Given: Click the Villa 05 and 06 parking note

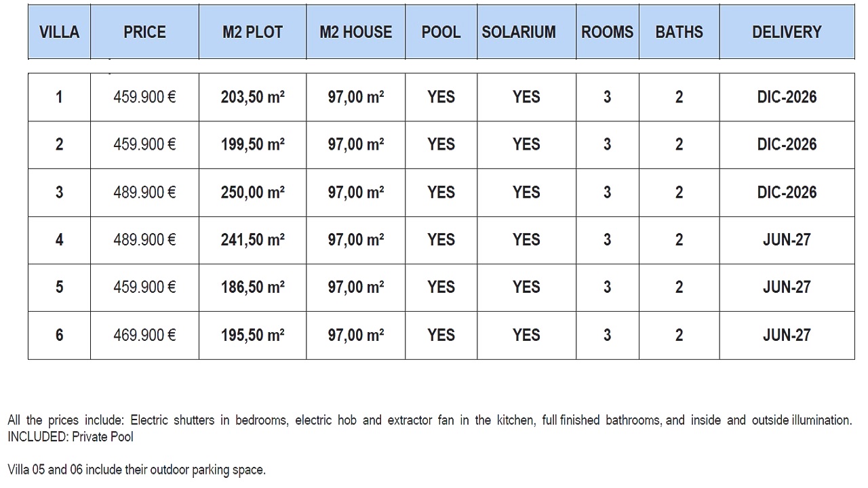Looking at the screenshot, I should (136, 470).
